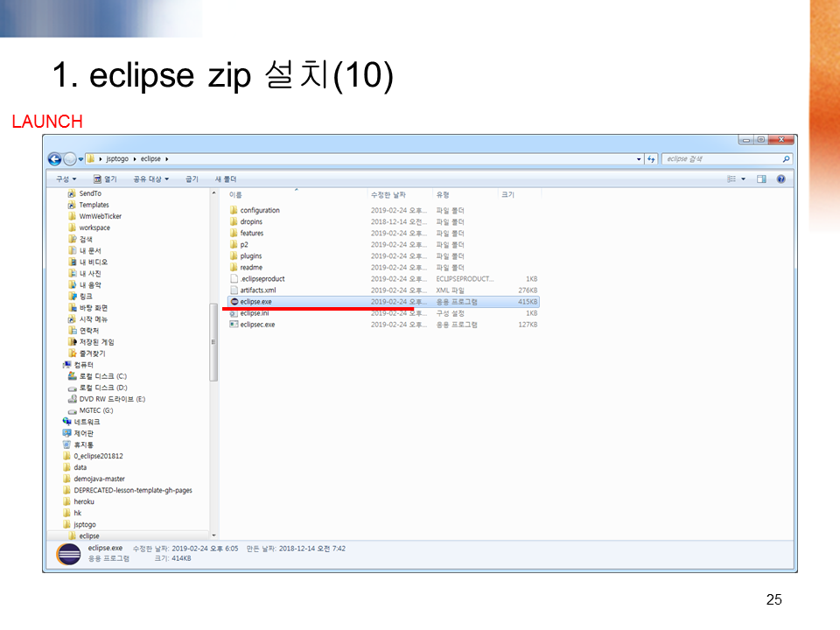Sort by 이름 column header

click(235, 195)
